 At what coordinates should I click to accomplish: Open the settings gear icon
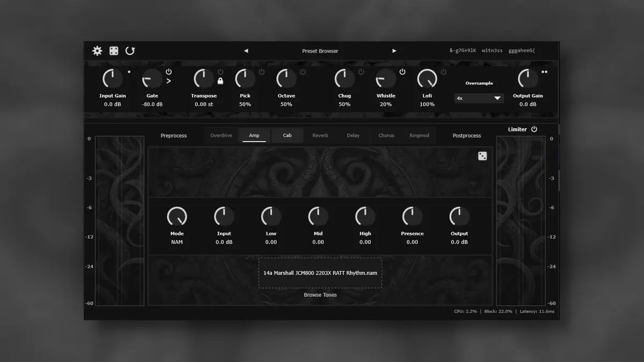click(x=97, y=50)
